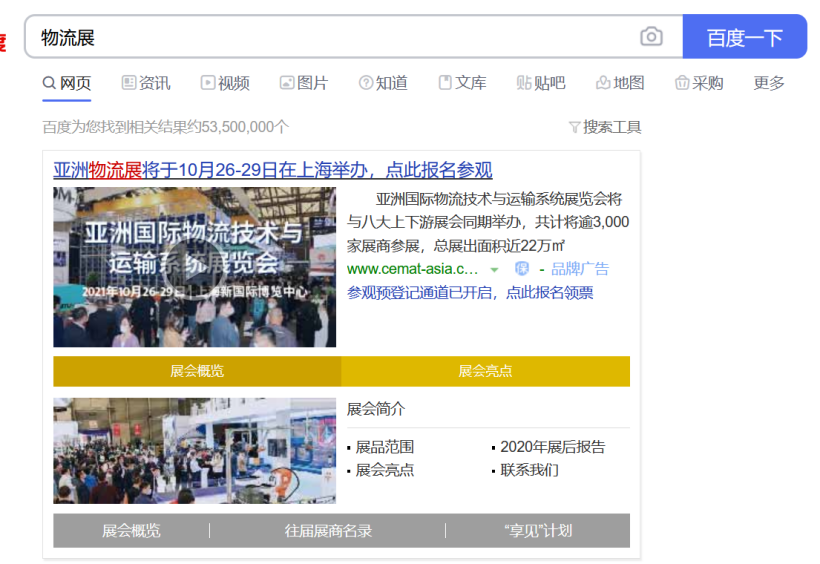
Task: Switch to the 地图 tab
Action: point(620,83)
